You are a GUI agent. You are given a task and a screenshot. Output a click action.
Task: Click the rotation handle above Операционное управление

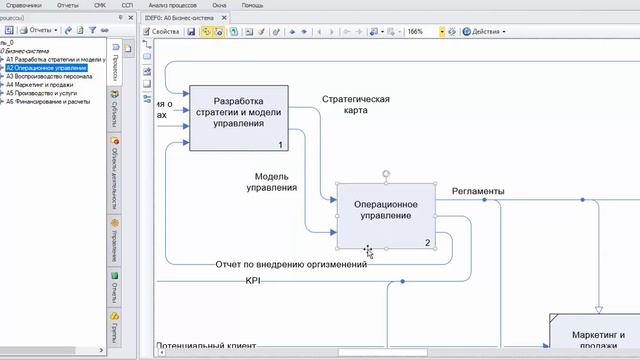coord(386,174)
